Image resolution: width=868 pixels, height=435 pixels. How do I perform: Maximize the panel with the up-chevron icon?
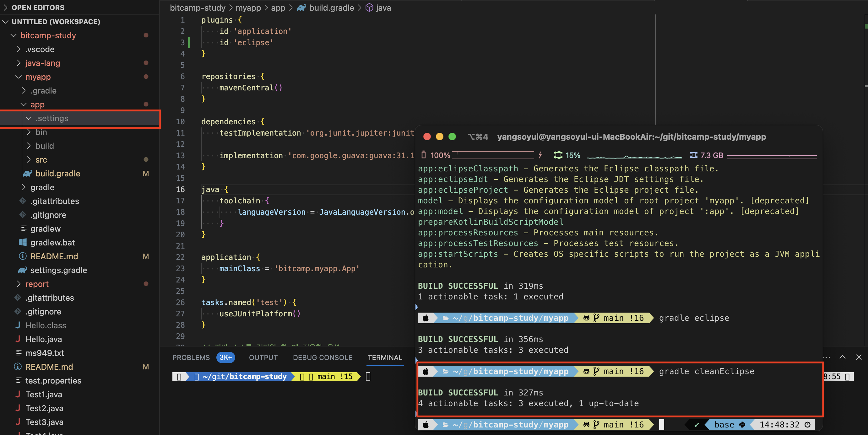[842, 357]
